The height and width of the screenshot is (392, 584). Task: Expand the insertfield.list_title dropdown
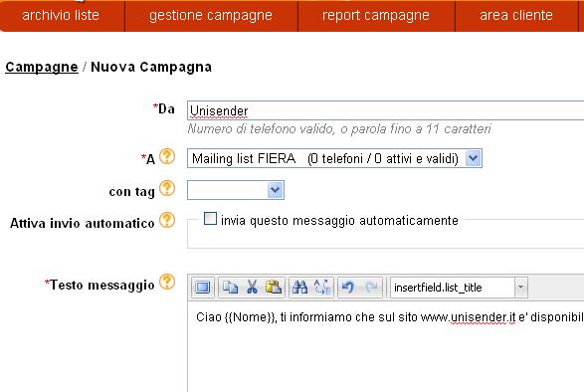pos(520,288)
